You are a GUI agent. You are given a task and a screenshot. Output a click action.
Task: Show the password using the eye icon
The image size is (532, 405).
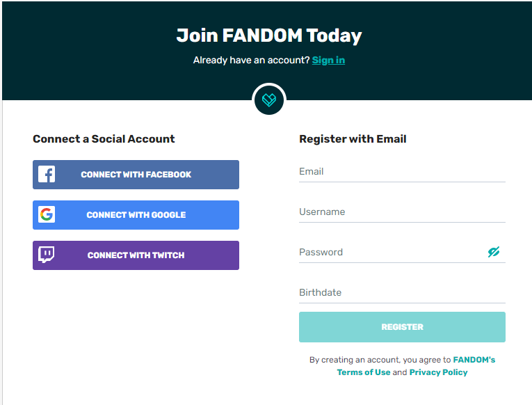(494, 252)
